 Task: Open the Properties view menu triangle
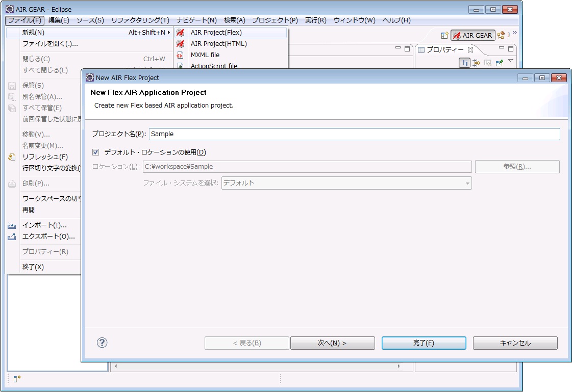511,61
